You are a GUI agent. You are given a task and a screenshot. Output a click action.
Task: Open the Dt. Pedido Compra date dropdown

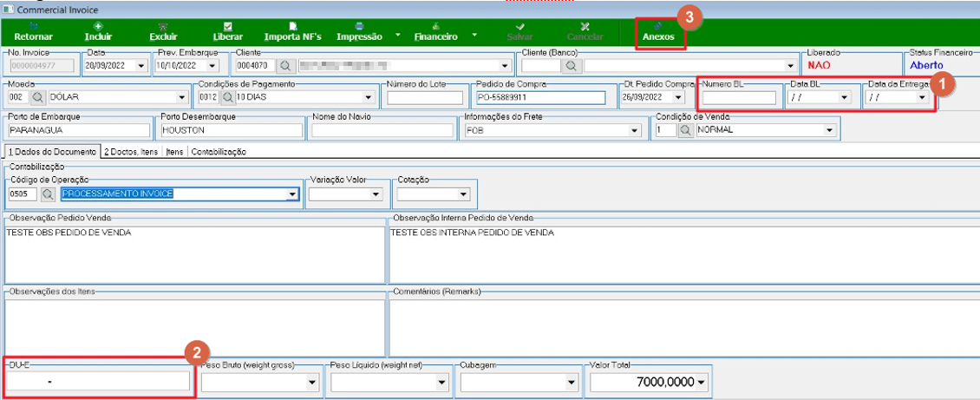680,97
